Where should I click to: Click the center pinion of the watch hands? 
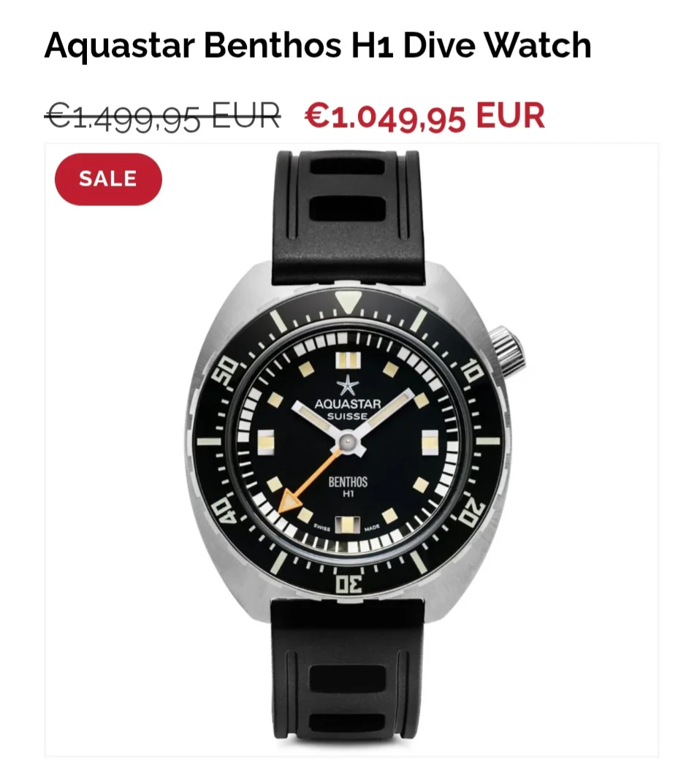pyautogui.click(x=348, y=441)
